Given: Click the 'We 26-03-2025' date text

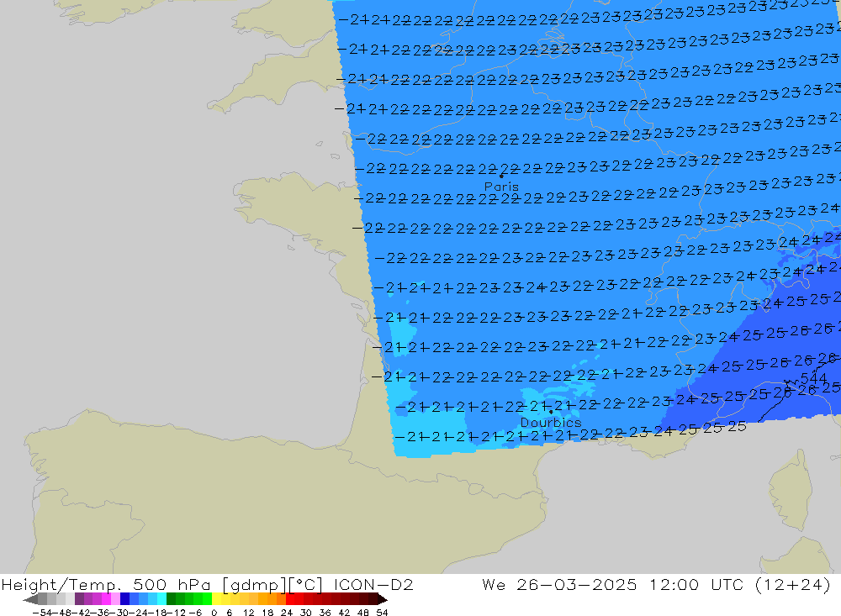Looking at the screenshot, I should coord(559,584).
